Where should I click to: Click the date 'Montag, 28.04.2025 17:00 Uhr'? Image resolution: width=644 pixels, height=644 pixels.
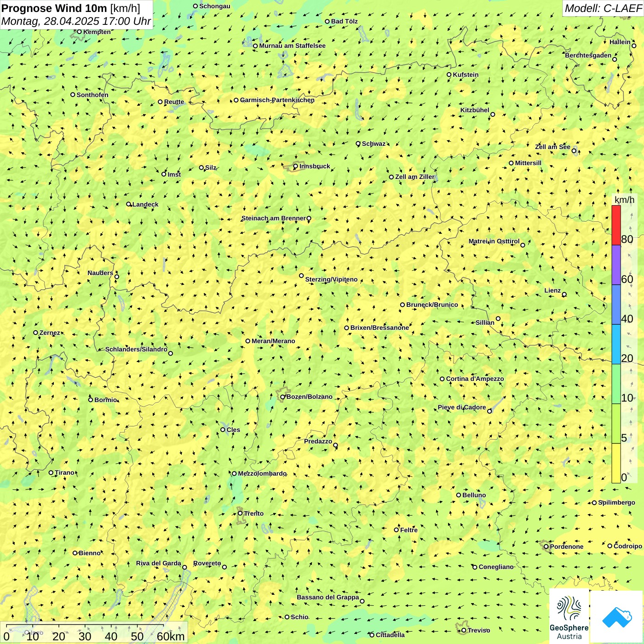(x=76, y=21)
